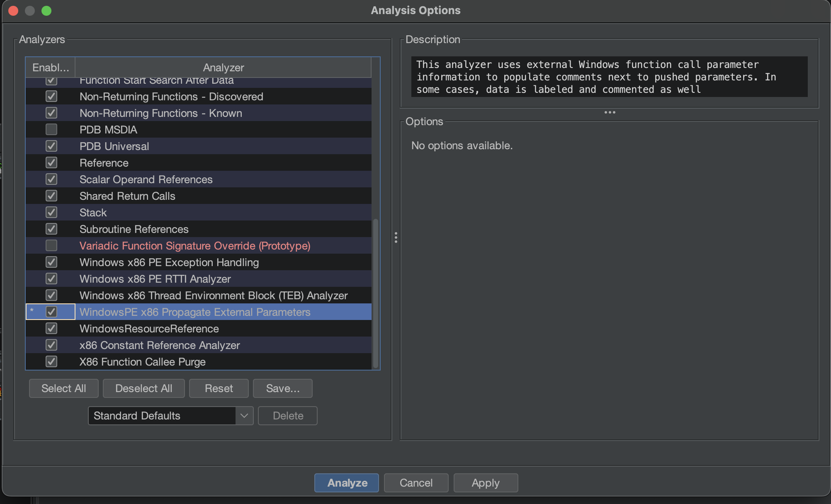Click the Delete configuration button
Image resolution: width=831 pixels, height=504 pixels.
[288, 416]
